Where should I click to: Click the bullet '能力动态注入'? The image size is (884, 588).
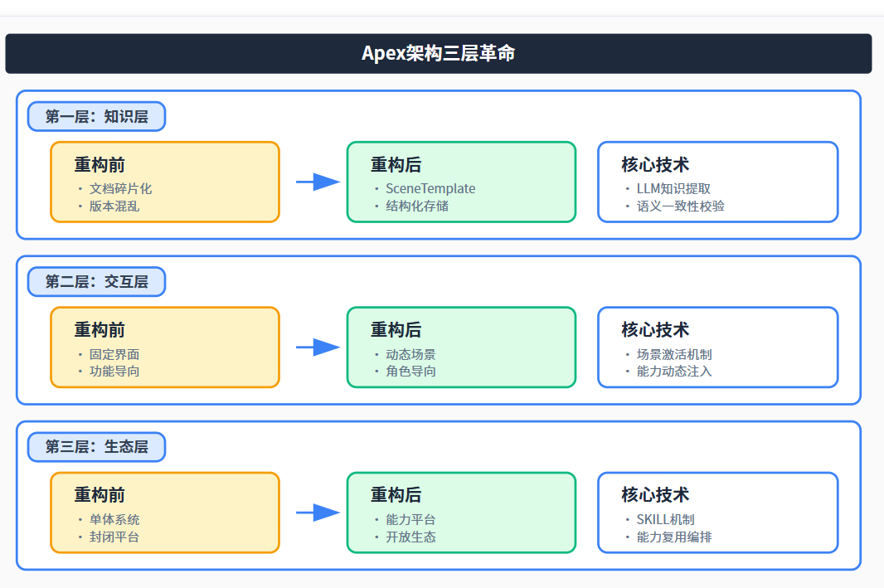tap(673, 372)
